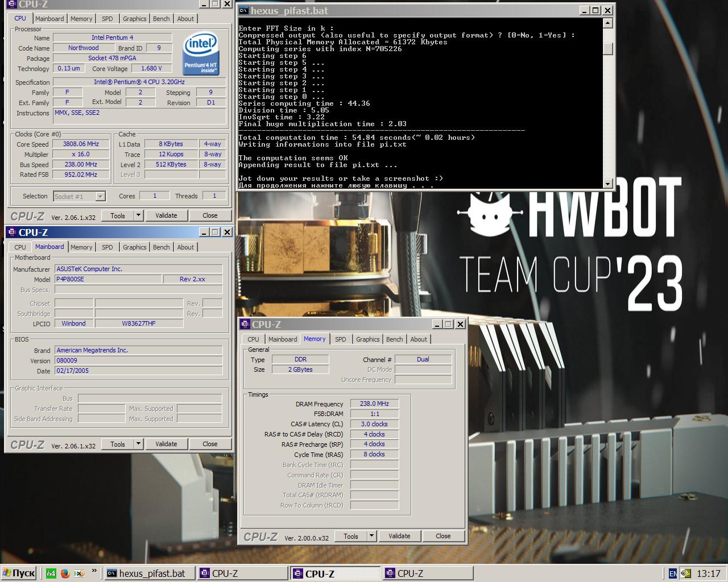The width and height of the screenshot is (728, 582).
Task: Select the Channel # value Dual
Action: point(423,359)
